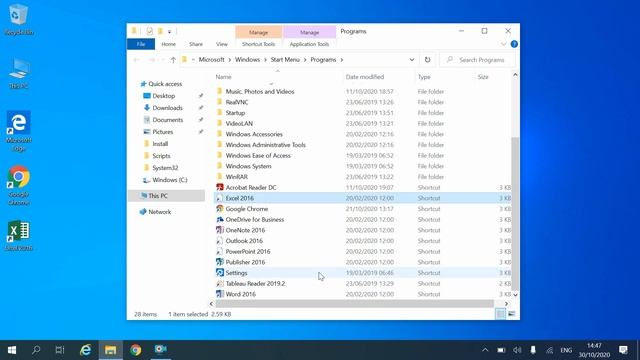The height and width of the screenshot is (360, 640).
Task: Sort by Name column header
Action: (223, 77)
